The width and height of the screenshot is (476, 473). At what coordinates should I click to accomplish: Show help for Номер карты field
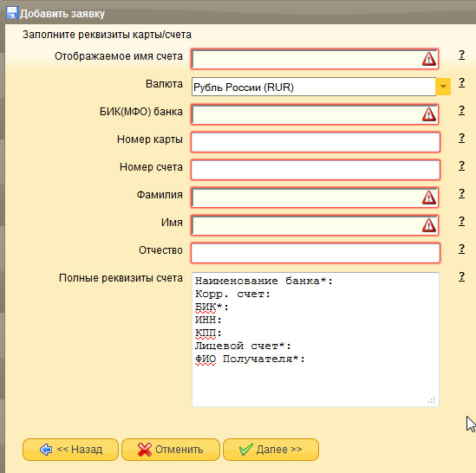(461, 138)
